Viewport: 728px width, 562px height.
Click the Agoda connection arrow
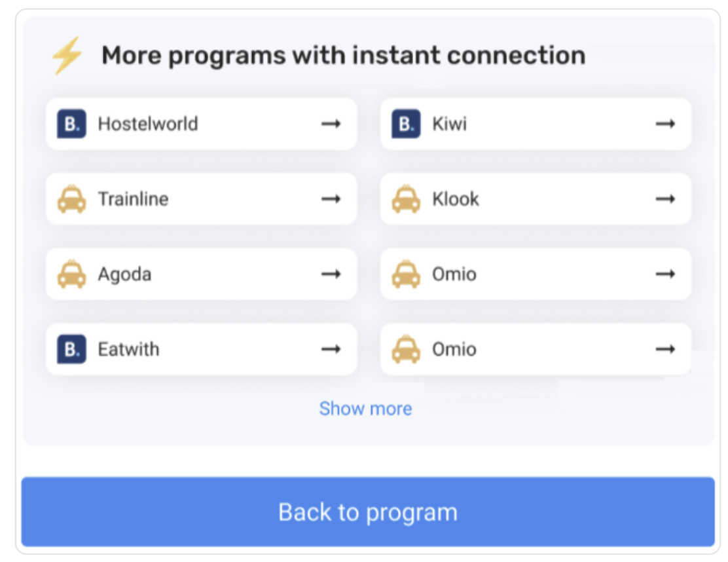click(331, 274)
